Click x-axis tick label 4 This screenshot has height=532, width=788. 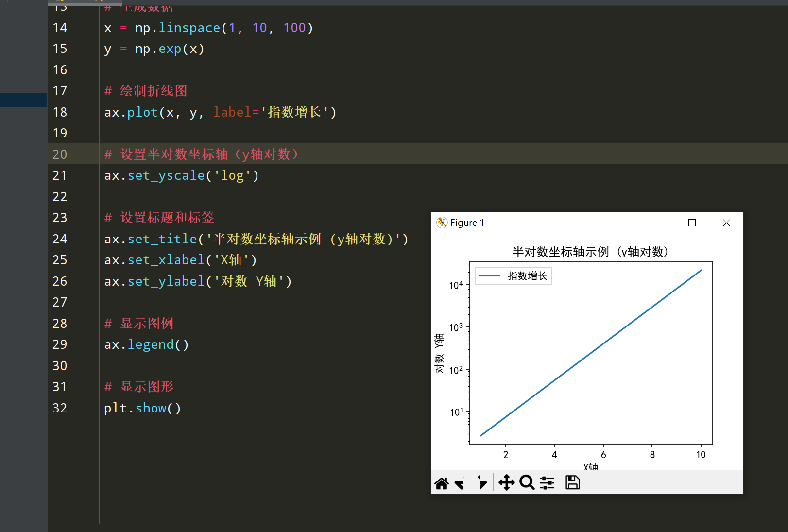pyautogui.click(x=554, y=455)
